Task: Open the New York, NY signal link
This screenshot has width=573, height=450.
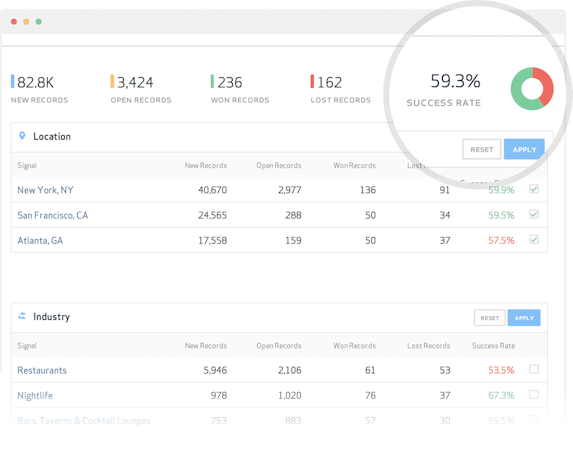Action: pyautogui.click(x=45, y=190)
